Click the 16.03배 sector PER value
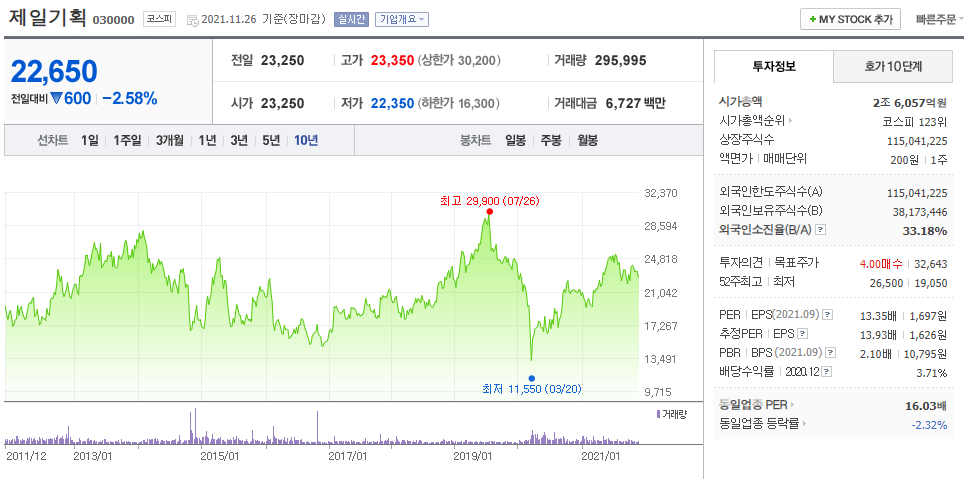The width and height of the screenshot is (969, 482). click(x=926, y=406)
